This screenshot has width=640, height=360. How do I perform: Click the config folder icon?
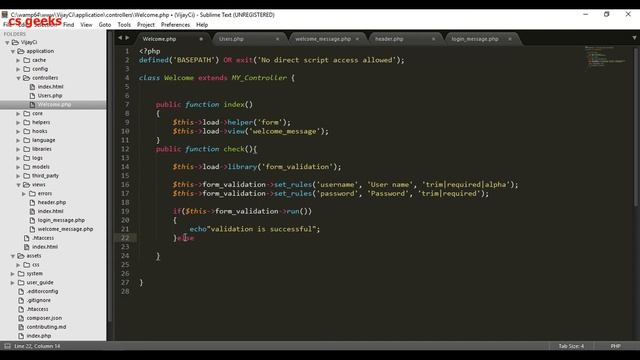27,69
